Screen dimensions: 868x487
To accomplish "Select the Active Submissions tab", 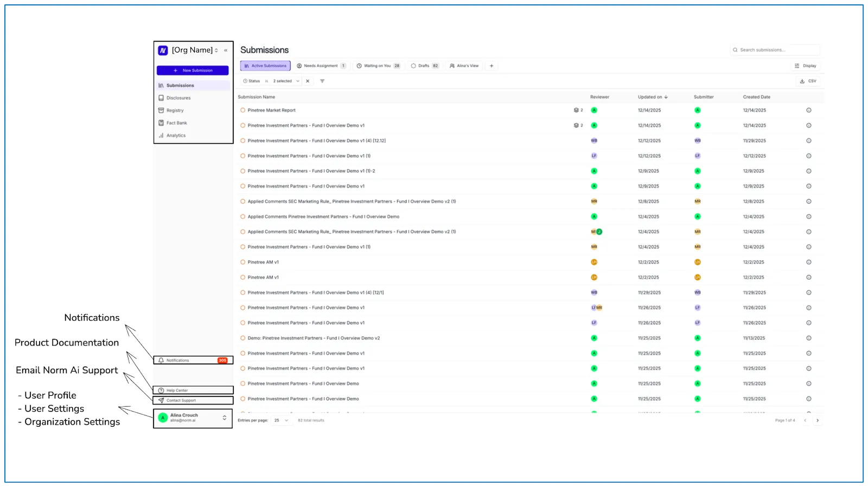I will coord(265,66).
